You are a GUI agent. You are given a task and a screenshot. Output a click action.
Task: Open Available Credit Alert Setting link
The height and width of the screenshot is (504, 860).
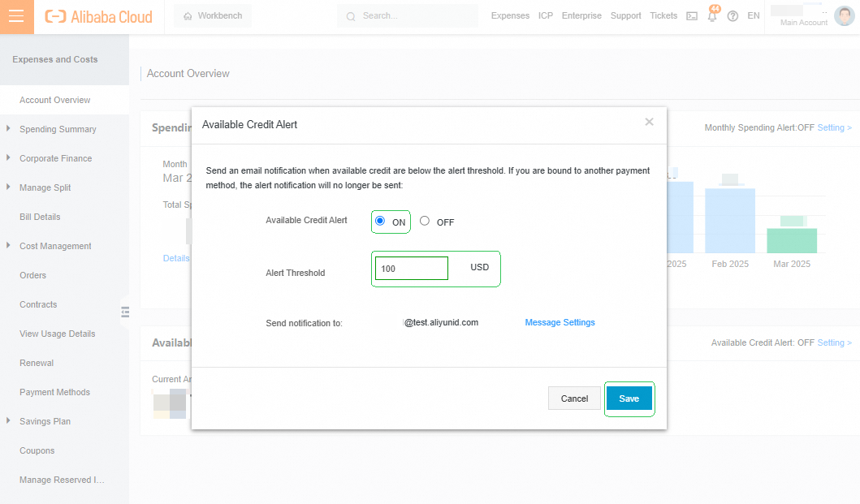coord(834,342)
